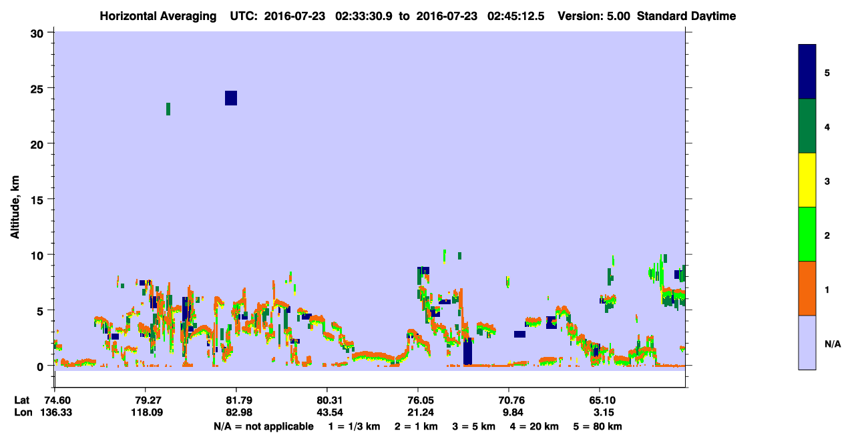Click the 'Lat' row label
The width and height of the screenshot is (868, 445).
(x=22, y=400)
